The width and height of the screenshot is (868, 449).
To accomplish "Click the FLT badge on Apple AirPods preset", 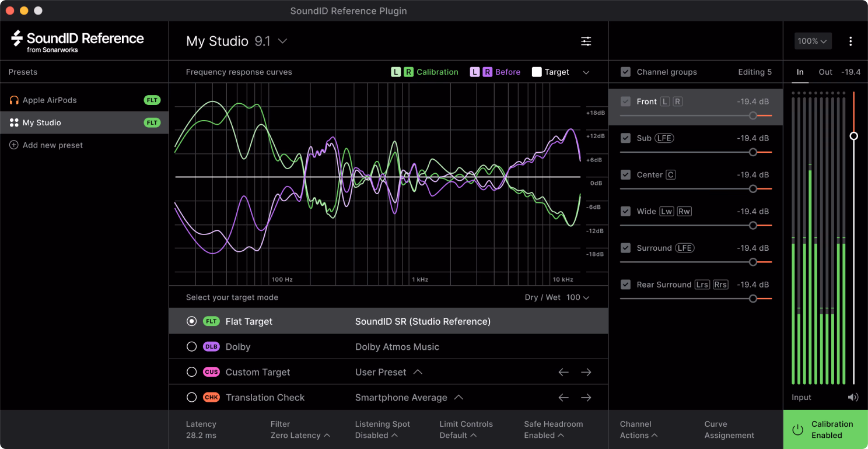I will tap(152, 100).
